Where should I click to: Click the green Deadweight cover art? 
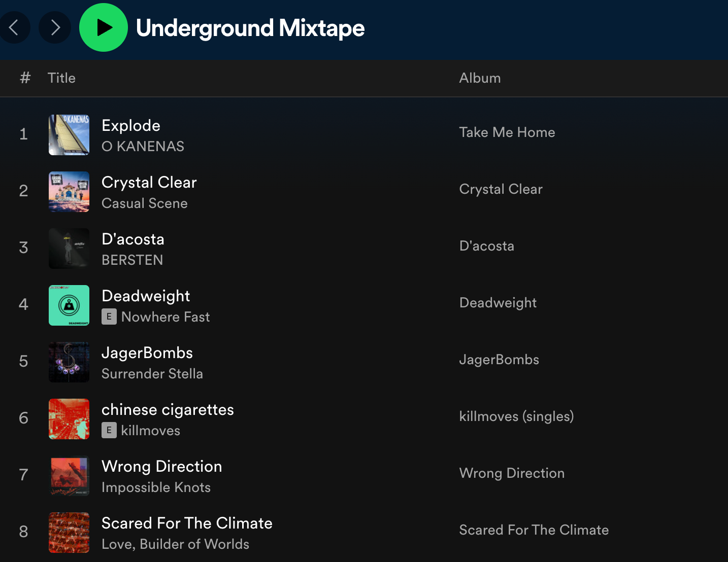click(69, 305)
